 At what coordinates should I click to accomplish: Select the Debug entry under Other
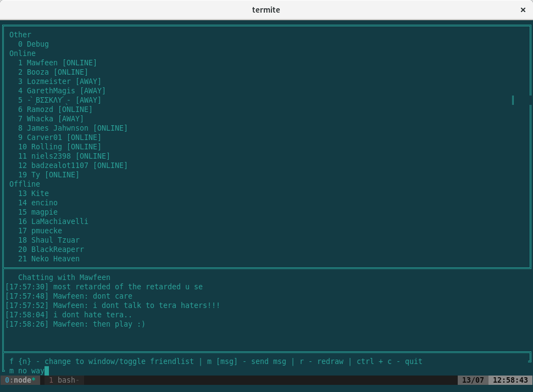(x=34, y=44)
